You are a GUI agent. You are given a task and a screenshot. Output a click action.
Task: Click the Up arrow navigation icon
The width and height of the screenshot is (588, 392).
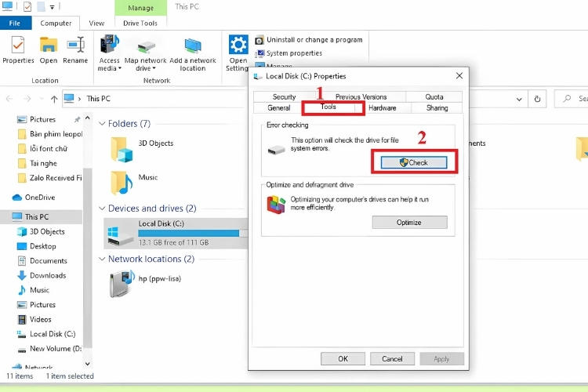(53, 99)
